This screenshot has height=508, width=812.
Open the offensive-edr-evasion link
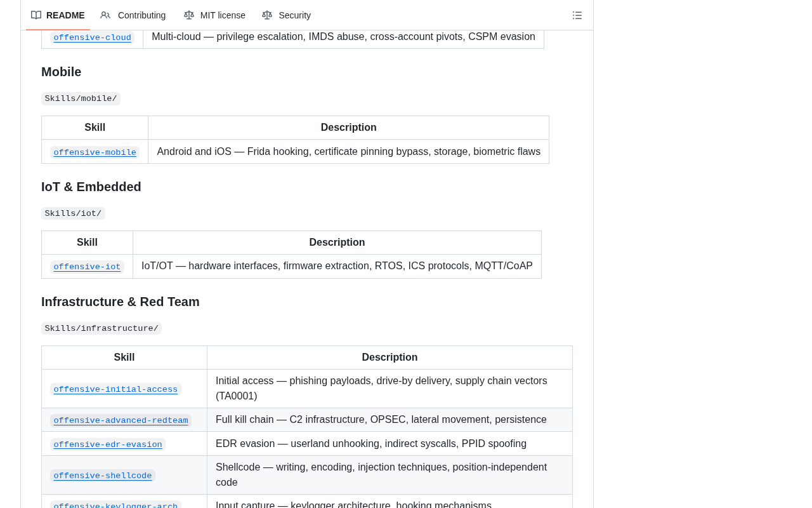tap(108, 444)
